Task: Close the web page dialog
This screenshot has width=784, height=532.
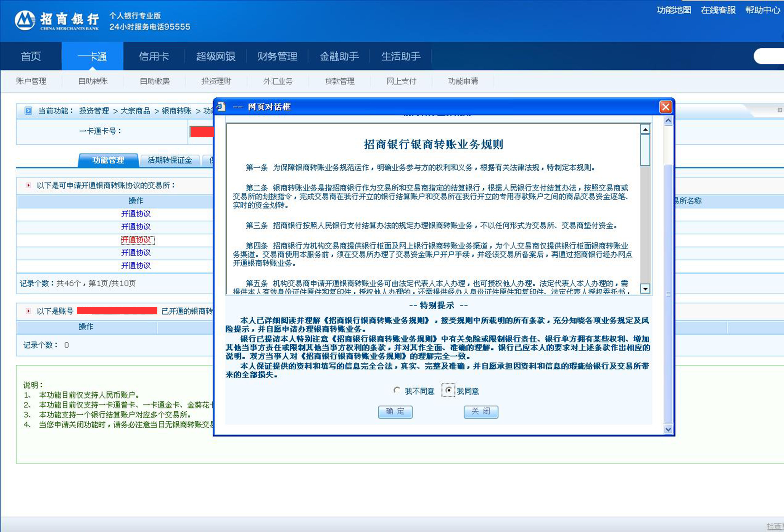Action: click(665, 107)
